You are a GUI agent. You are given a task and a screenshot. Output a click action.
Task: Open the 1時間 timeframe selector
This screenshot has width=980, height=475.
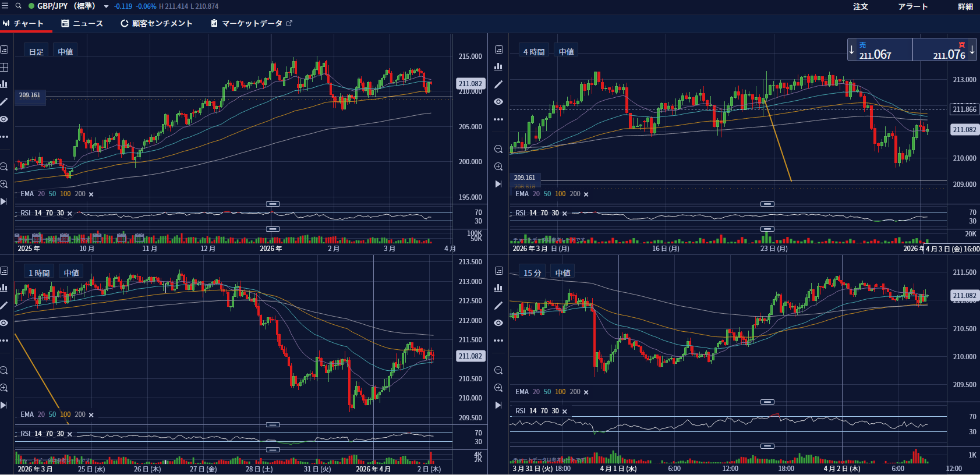39,272
